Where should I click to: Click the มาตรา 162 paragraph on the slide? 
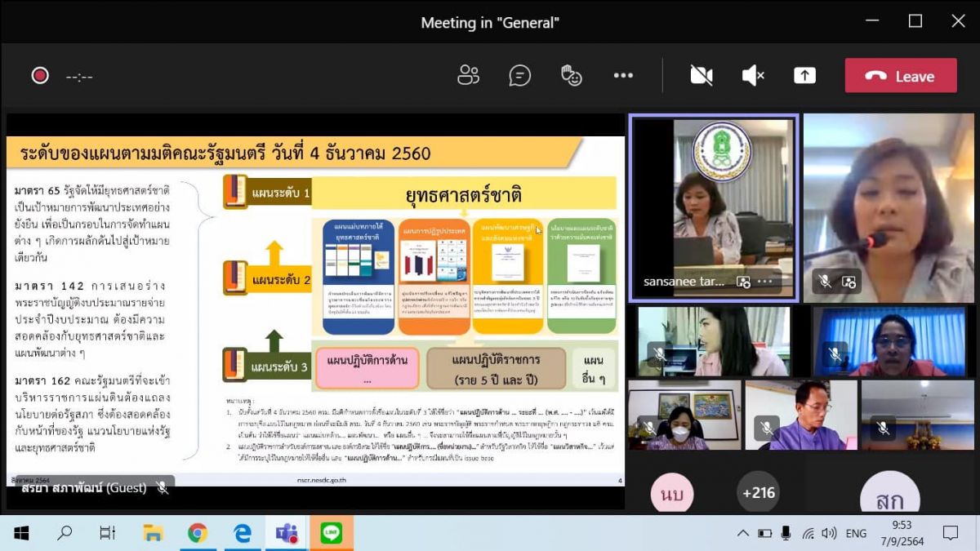pyautogui.click(x=91, y=414)
